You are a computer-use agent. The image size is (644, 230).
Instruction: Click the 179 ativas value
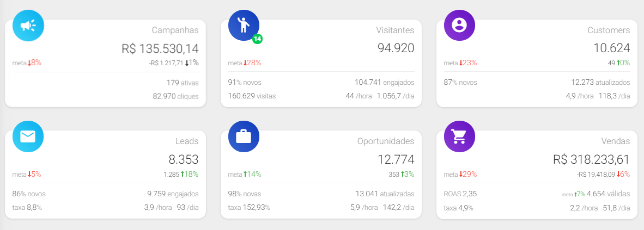click(x=183, y=83)
